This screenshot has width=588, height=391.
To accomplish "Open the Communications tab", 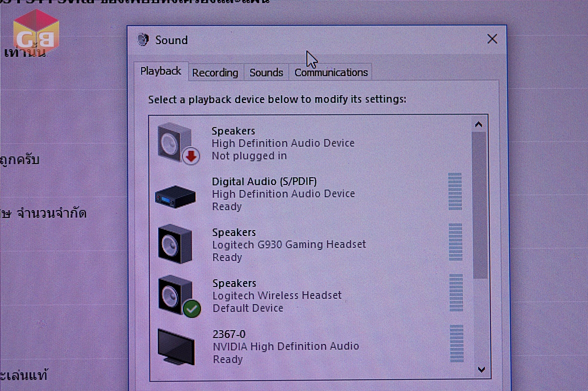I will [331, 73].
